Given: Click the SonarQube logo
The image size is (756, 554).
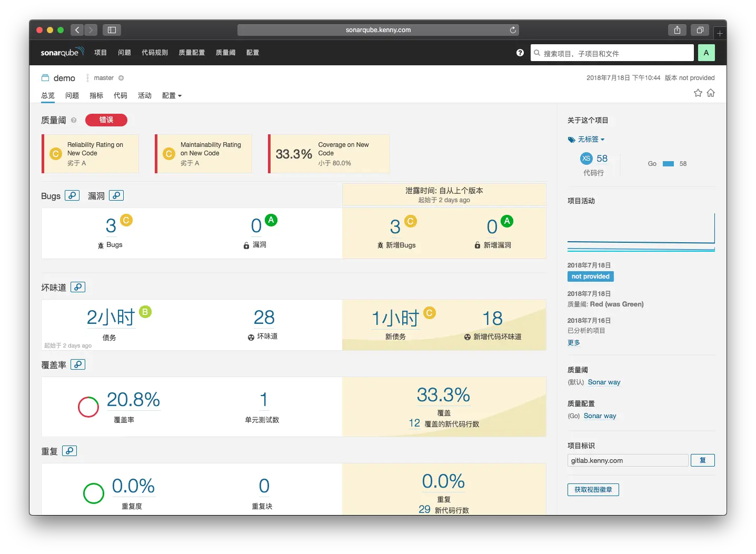Looking at the screenshot, I should click(62, 52).
